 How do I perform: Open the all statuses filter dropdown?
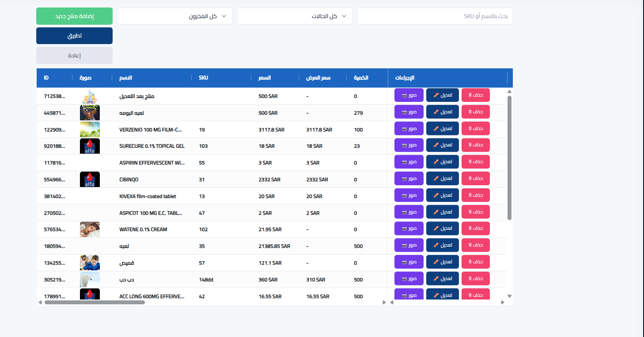295,16
